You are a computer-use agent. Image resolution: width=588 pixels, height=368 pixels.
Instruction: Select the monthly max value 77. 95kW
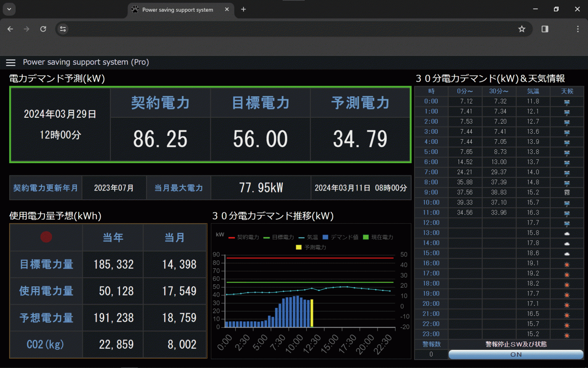point(261,188)
